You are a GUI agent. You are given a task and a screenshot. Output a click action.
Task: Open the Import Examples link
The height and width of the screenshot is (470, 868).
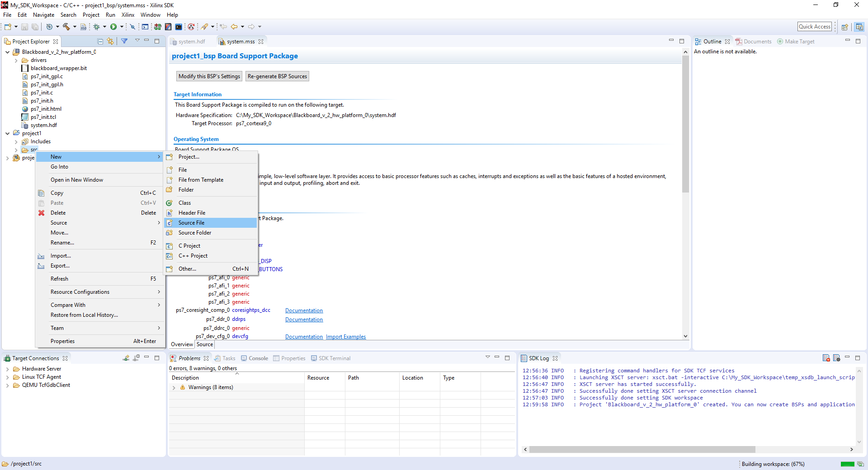point(346,337)
